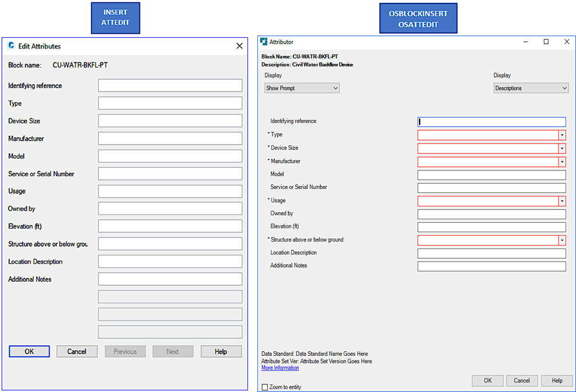Click Structure above or below ground field in Edit Attributes

[170, 244]
